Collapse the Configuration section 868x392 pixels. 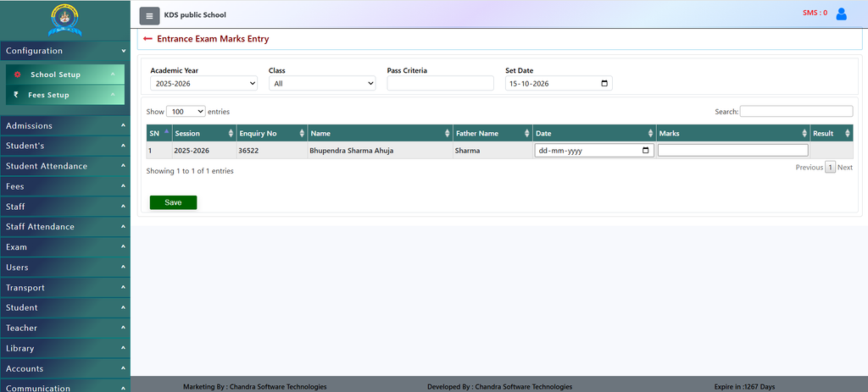coord(65,51)
